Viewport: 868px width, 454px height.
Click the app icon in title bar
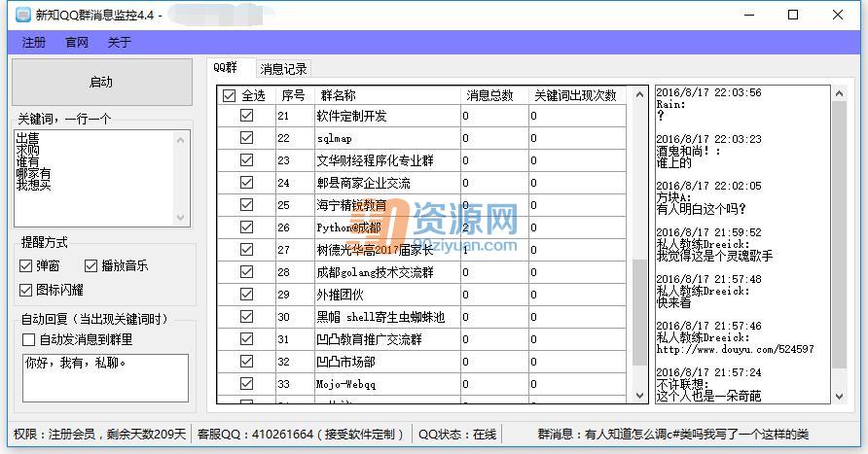(x=23, y=15)
